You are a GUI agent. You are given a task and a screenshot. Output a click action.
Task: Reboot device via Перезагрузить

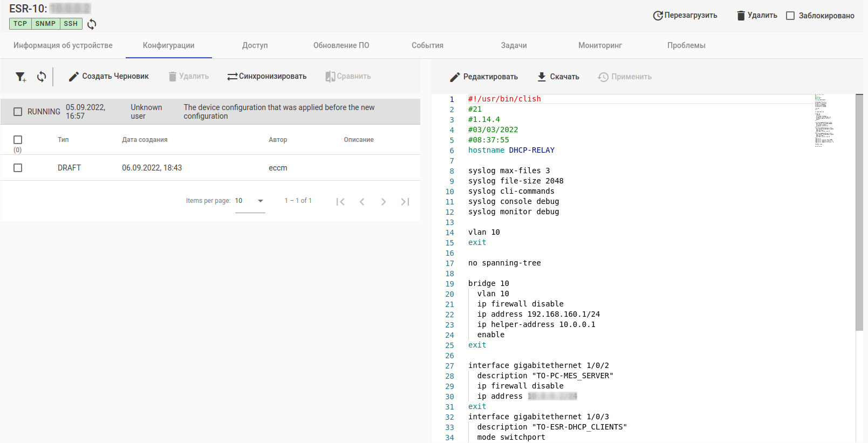click(685, 16)
